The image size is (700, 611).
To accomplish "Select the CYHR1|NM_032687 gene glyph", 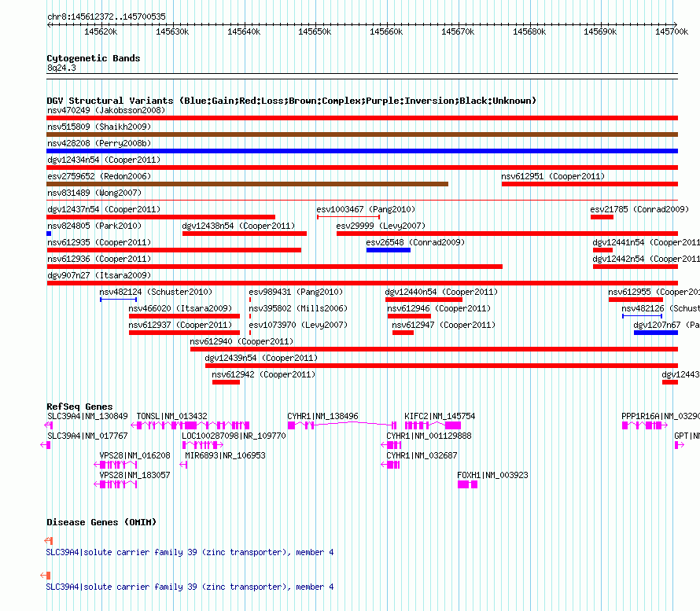I will point(390,465).
